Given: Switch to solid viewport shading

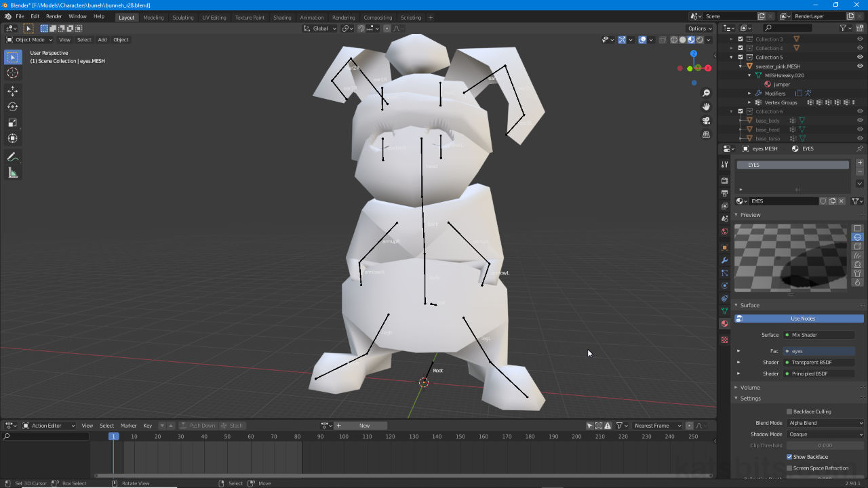Looking at the screenshot, I should pyautogui.click(x=683, y=39).
